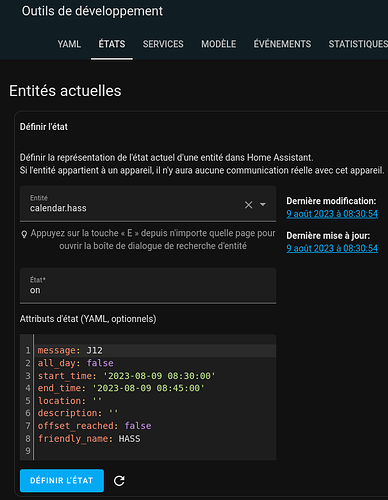Open the ÉVÉNEMENTS tab
This screenshot has width=388, height=500.
click(x=282, y=44)
